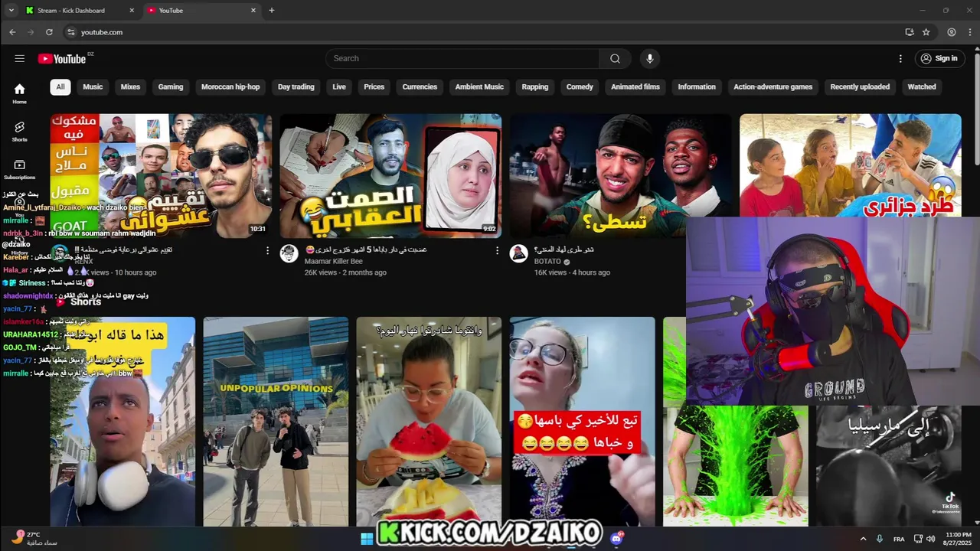Select the Comedy filter chip
Screen dimensions: 980x551
click(580, 86)
